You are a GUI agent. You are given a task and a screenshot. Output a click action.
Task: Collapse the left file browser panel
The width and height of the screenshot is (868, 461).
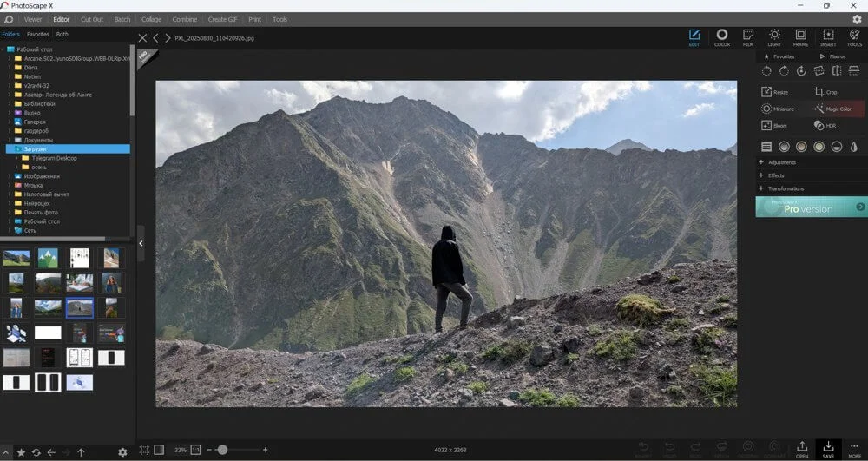coord(141,243)
